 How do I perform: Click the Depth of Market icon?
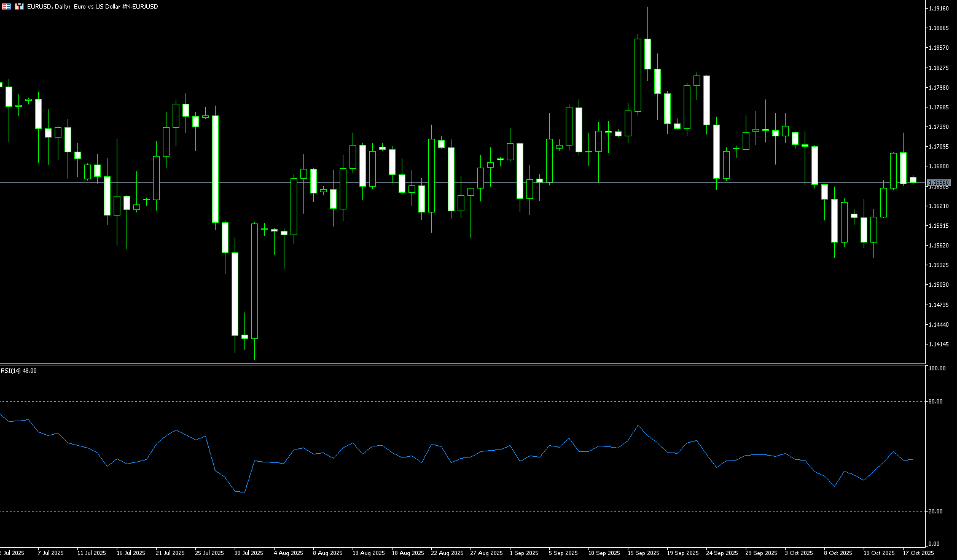pyautogui.click(x=19, y=6)
